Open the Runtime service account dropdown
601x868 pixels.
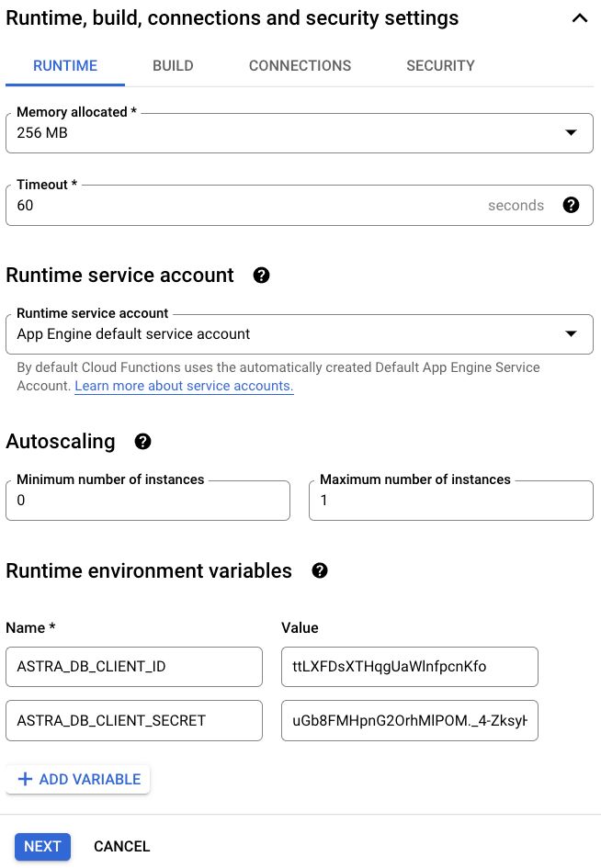coord(299,334)
